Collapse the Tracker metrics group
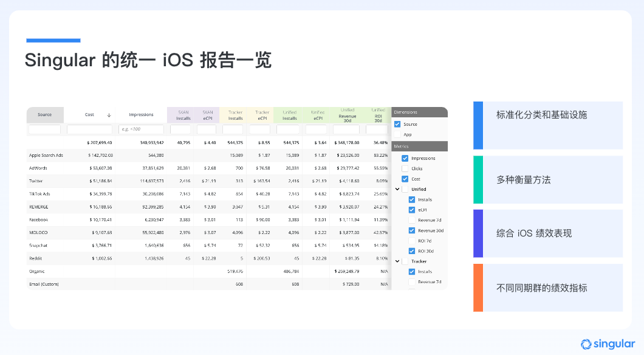 click(397, 261)
